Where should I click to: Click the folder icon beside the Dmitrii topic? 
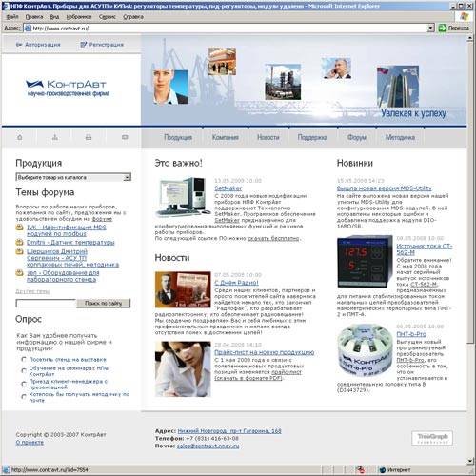tap(19, 242)
